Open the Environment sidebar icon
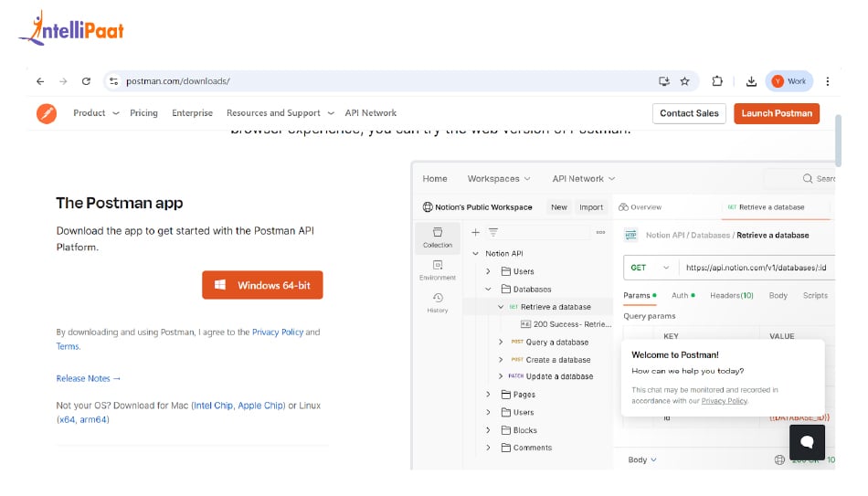The height and width of the screenshot is (496, 868). pyautogui.click(x=438, y=270)
